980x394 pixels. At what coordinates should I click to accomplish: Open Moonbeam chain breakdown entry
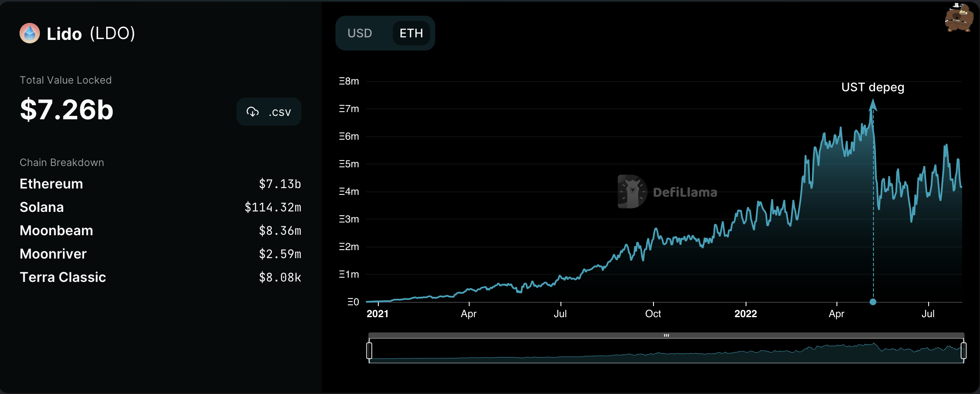pyautogui.click(x=56, y=231)
